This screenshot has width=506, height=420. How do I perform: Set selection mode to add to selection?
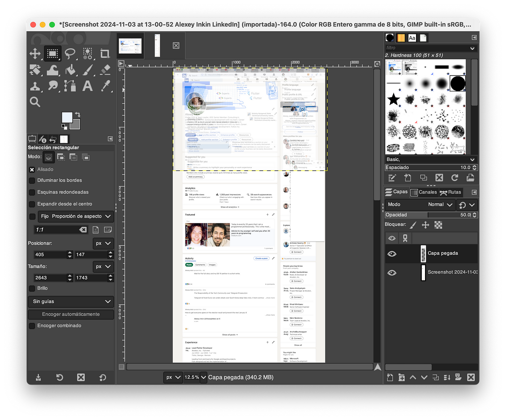[61, 157]
